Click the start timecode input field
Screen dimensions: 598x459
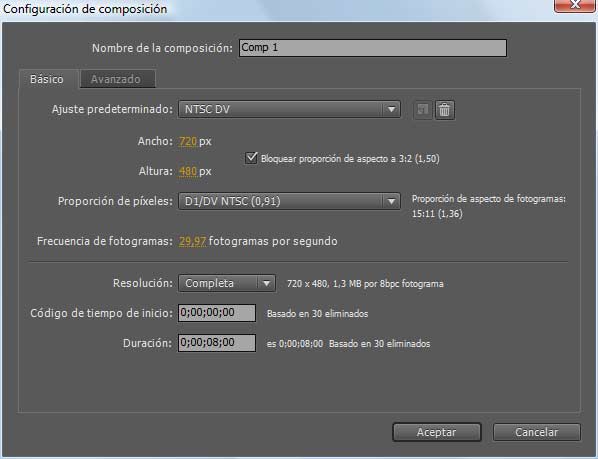[217, 313]
